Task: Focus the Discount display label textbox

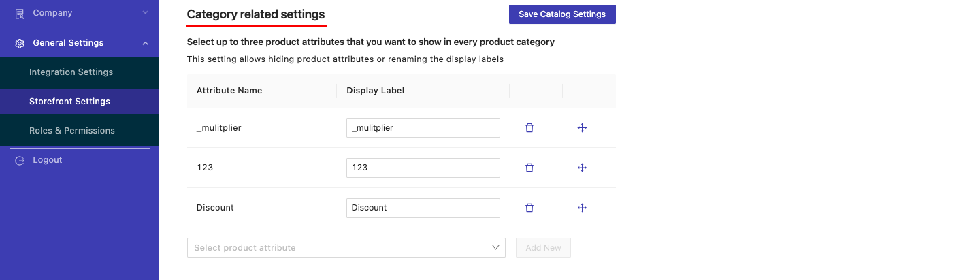Action: [423, 208]
